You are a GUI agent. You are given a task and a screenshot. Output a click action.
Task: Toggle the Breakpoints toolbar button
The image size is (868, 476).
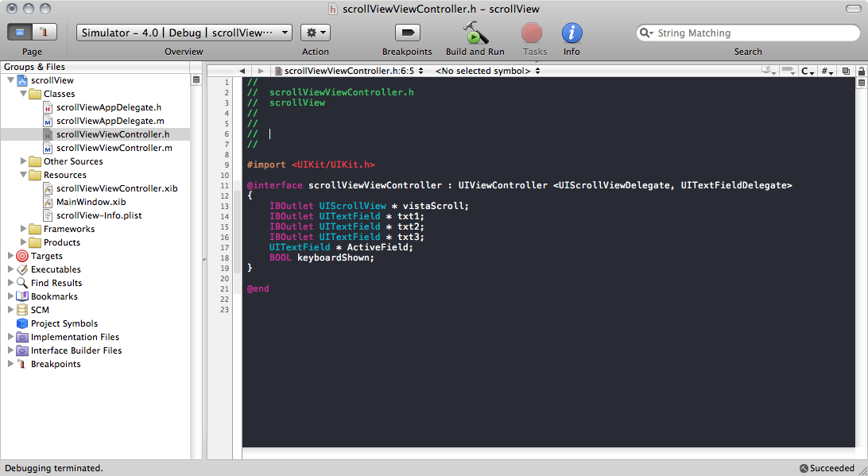coord(407,33)
